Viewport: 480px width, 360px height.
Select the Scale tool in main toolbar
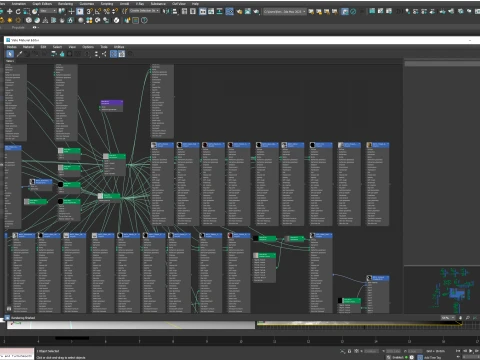pos(26,11)
